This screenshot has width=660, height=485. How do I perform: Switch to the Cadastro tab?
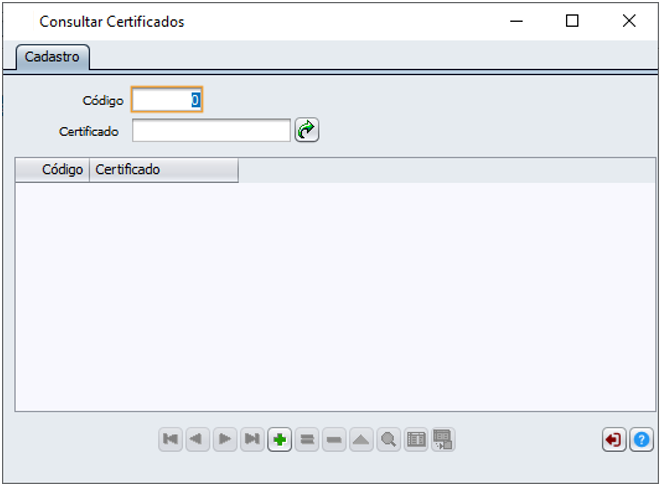point(52,57)
